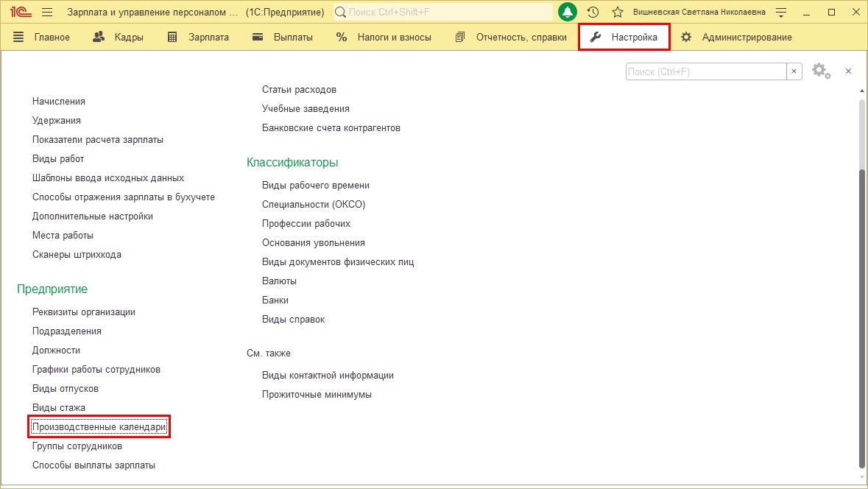Image resolution: width=868 pixels, height=489 pixels.
Task: Open favorites star icon
Action: coord(618,13)
